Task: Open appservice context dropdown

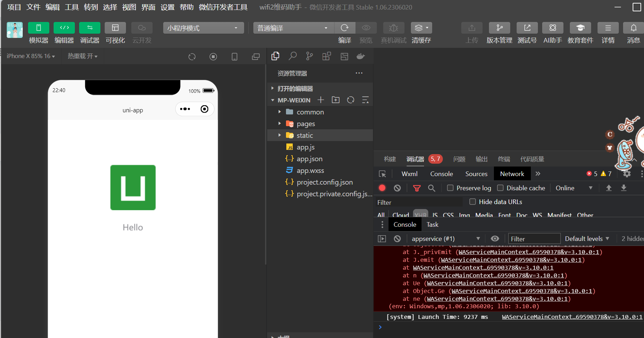Action: click(446, 238)
